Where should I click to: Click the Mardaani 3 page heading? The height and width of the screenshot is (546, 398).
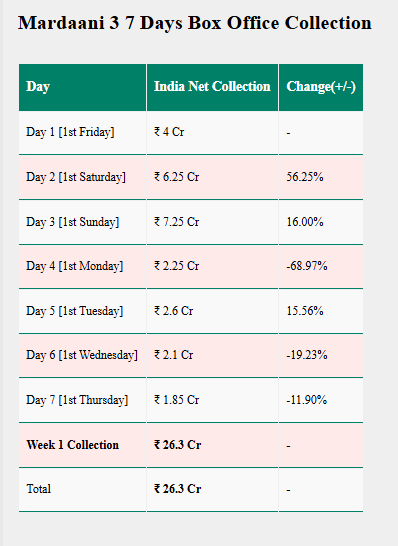coord(195,23)
